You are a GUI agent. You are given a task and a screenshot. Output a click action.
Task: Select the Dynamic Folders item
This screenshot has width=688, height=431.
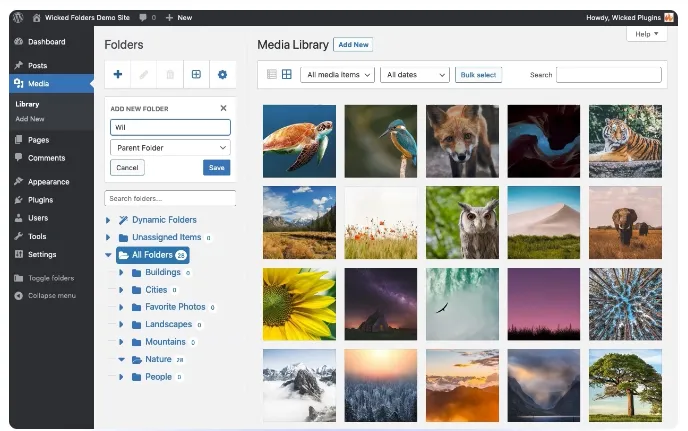coord(158,220)
